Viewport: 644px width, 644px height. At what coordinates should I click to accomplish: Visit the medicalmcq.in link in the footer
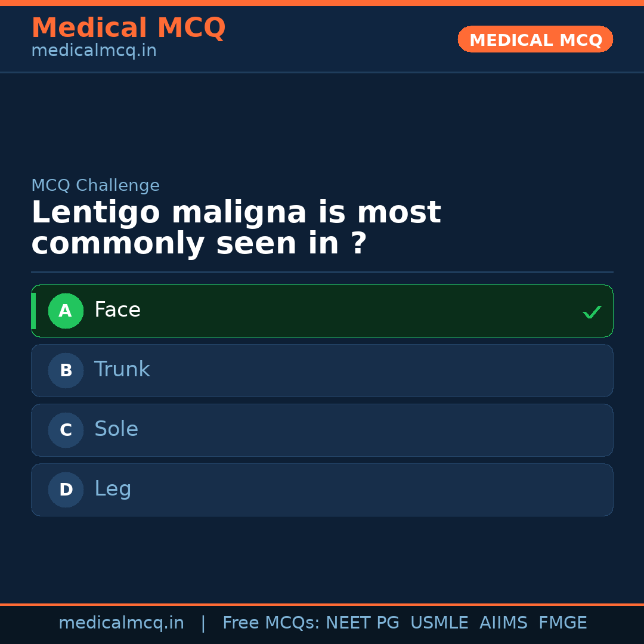(122, 622)
